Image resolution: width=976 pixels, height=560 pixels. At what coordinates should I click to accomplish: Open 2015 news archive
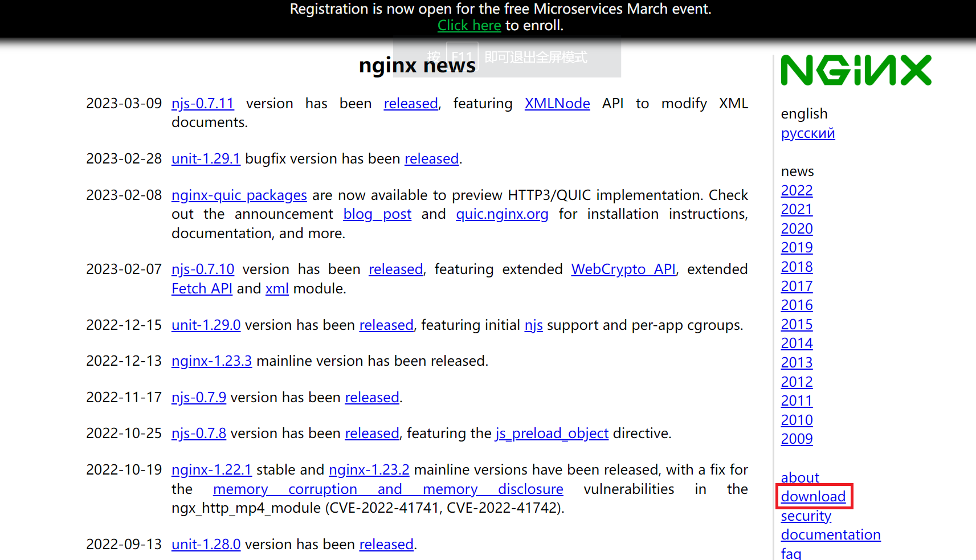(x=797, y=325)
